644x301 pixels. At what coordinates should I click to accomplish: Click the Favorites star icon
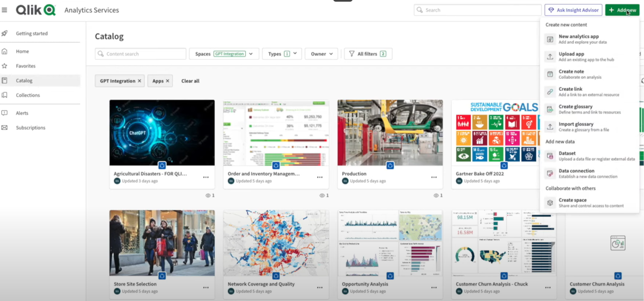tap(5, 66)
